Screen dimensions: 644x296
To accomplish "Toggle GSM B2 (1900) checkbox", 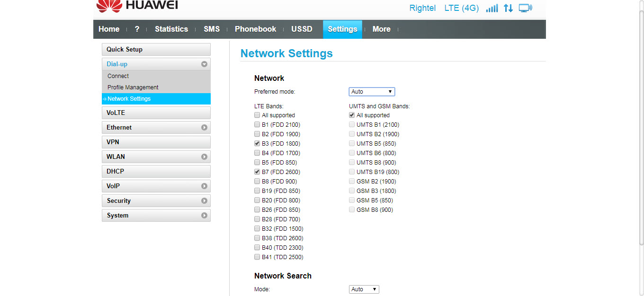I will coord(352,182).
